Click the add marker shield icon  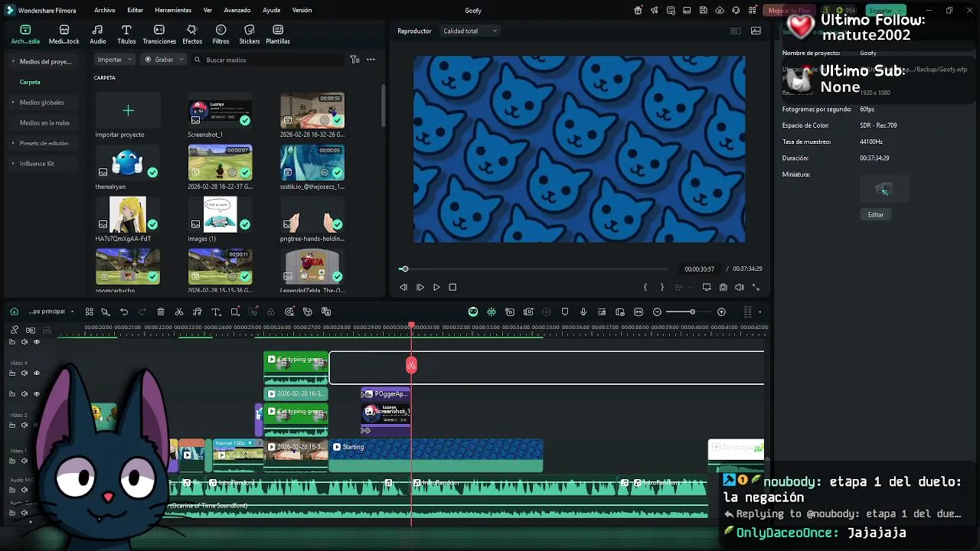point(565,311)
